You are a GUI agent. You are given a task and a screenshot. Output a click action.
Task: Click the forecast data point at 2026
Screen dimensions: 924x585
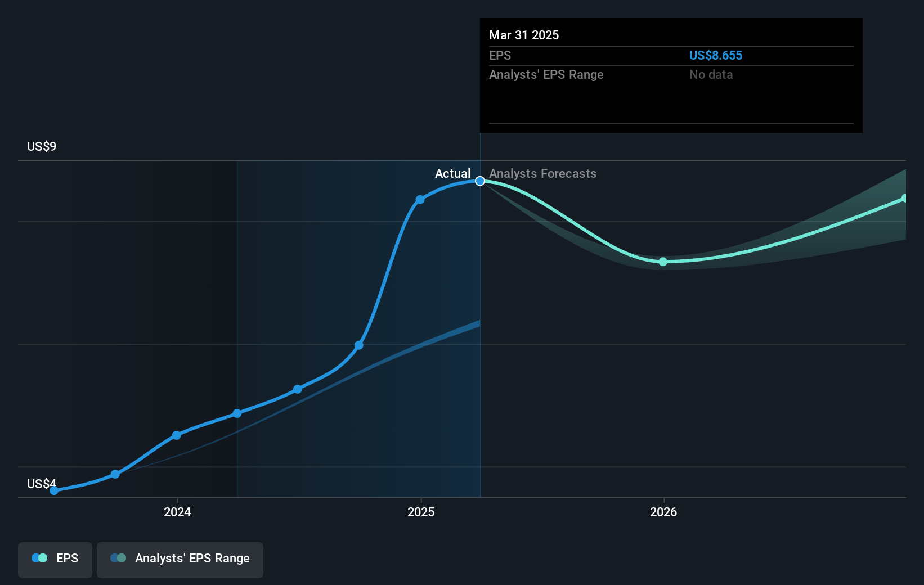point(663,262)
